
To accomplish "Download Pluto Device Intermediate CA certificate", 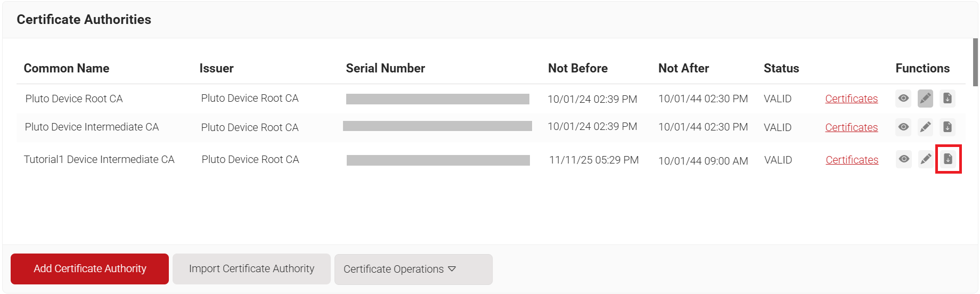I will [x=947, y=127].
